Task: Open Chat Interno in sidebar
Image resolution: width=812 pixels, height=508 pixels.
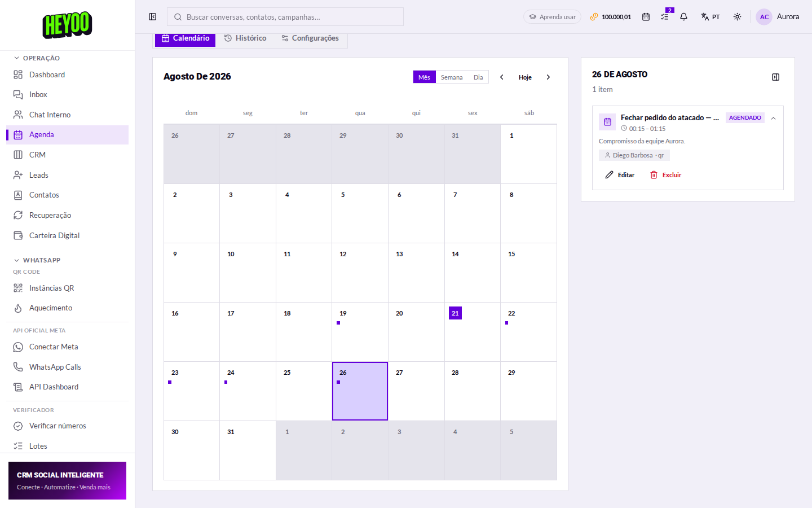Action: [67, 115]
